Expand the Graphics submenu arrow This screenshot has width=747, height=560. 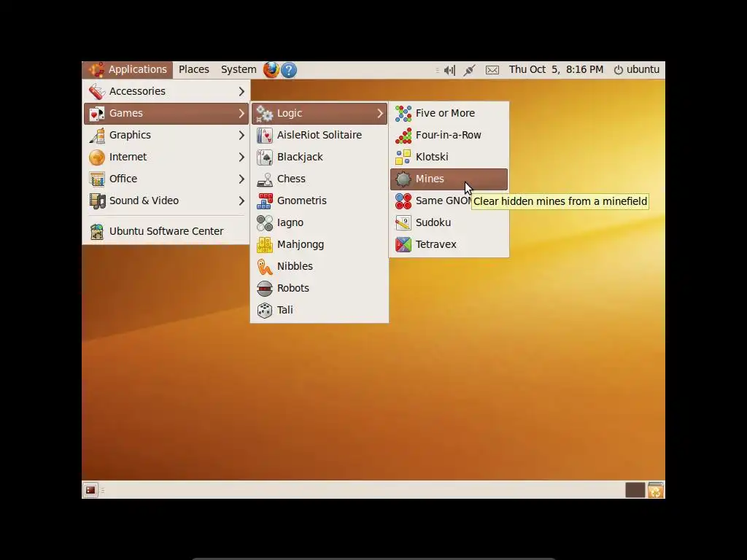coord(241,135)
